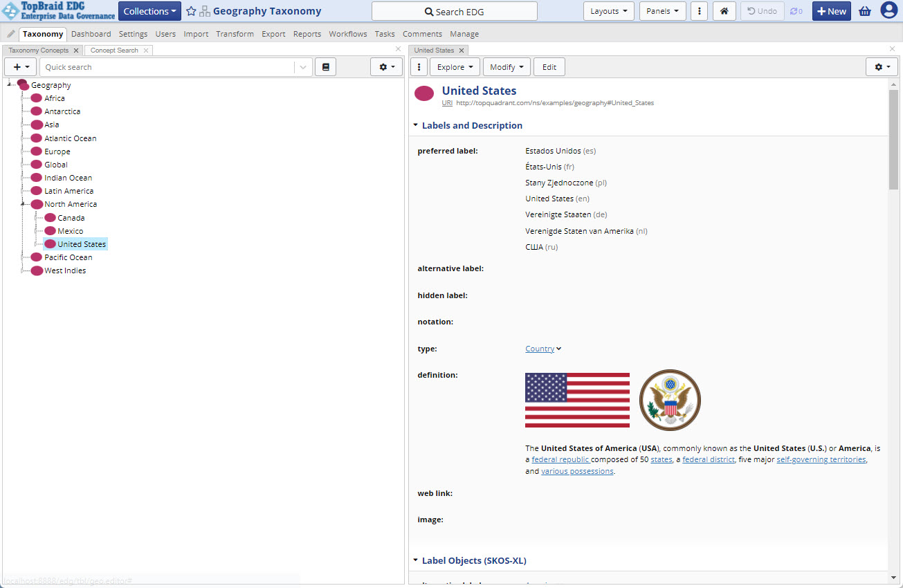Open the basket icon in header
The image size is (903, 588).
864,11
